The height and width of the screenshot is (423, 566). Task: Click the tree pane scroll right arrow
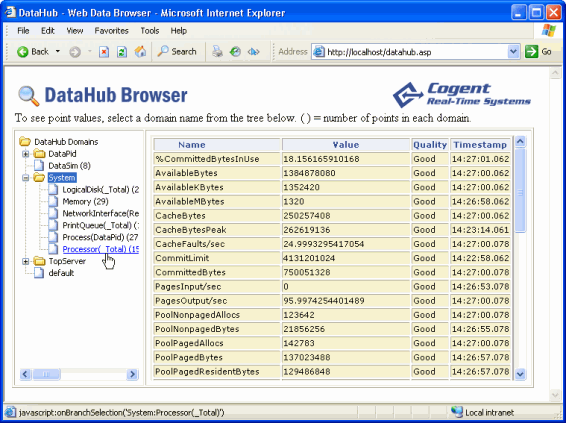tap(132, 374)
